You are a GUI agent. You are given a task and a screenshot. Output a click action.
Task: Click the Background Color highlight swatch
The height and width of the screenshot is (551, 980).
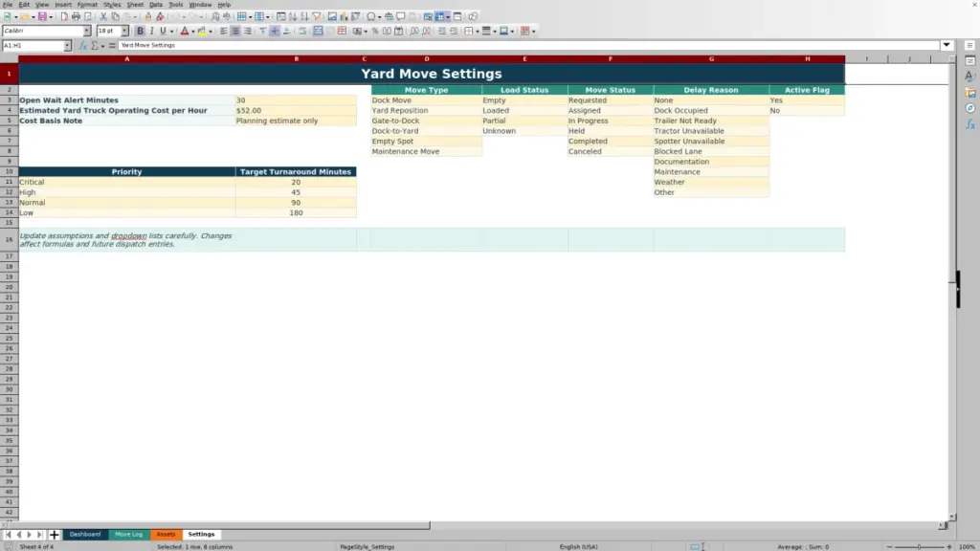(x=202, y=31)
